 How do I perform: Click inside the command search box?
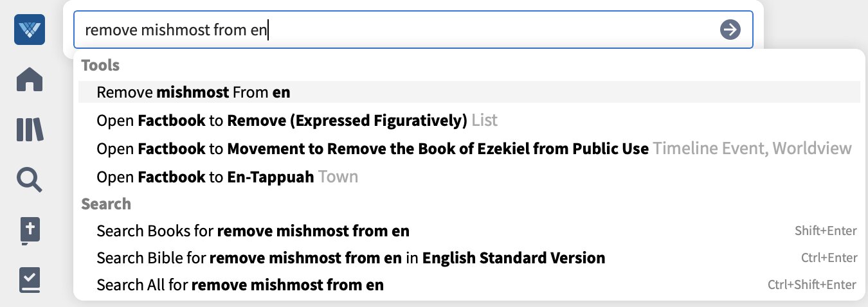[413, 29]
